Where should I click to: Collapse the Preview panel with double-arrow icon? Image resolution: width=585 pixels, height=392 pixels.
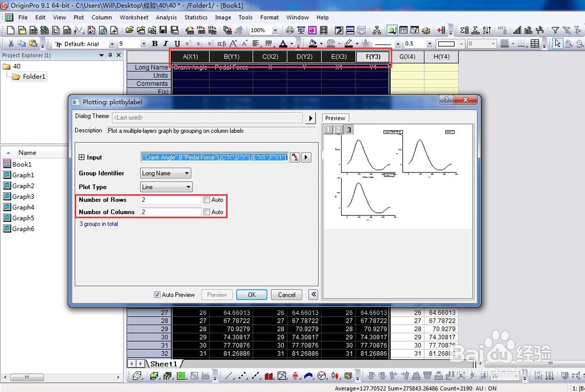[314, 294]
